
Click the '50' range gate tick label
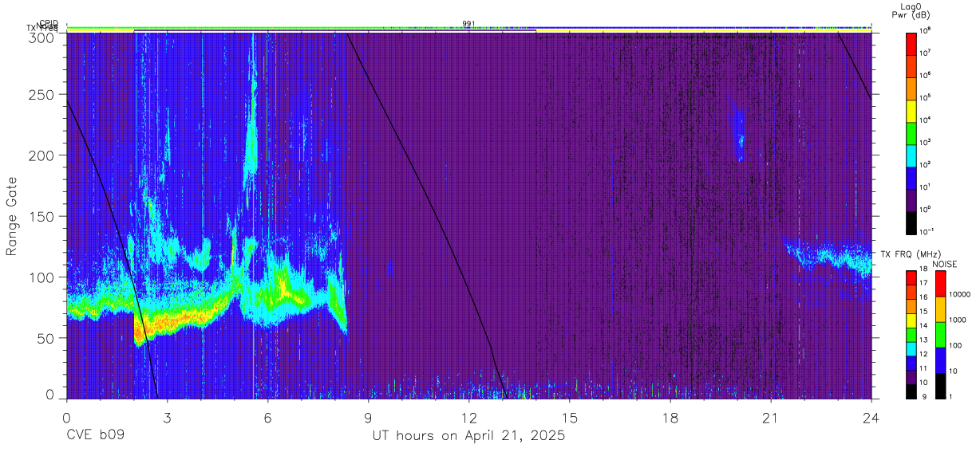click(45, 338)
